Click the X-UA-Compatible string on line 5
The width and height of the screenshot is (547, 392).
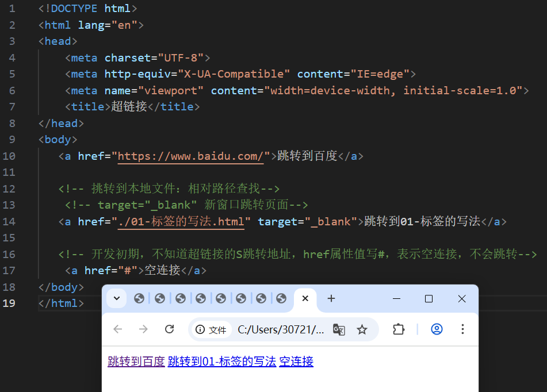coord(234,74)
